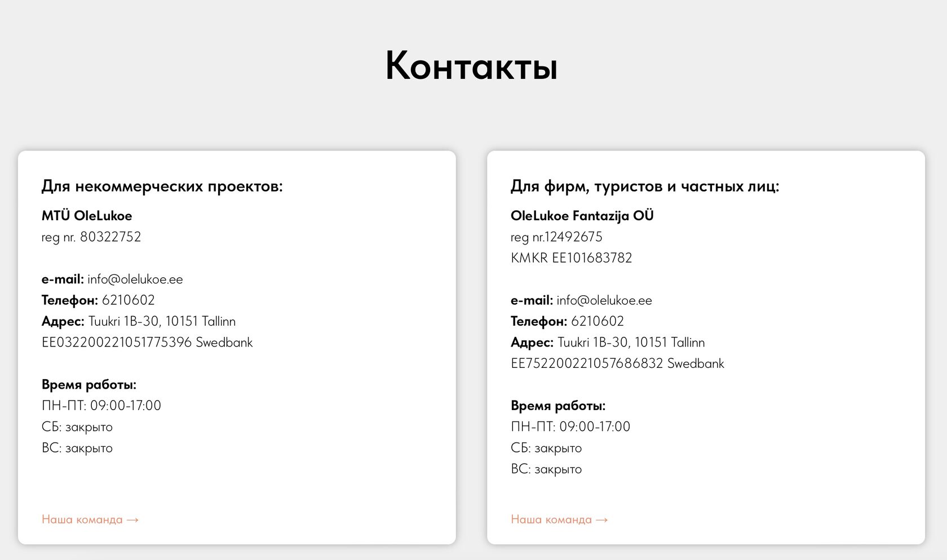947x560 pixels.
Task: Click 'reg nr.12492675' text
Action: [556, 237]
